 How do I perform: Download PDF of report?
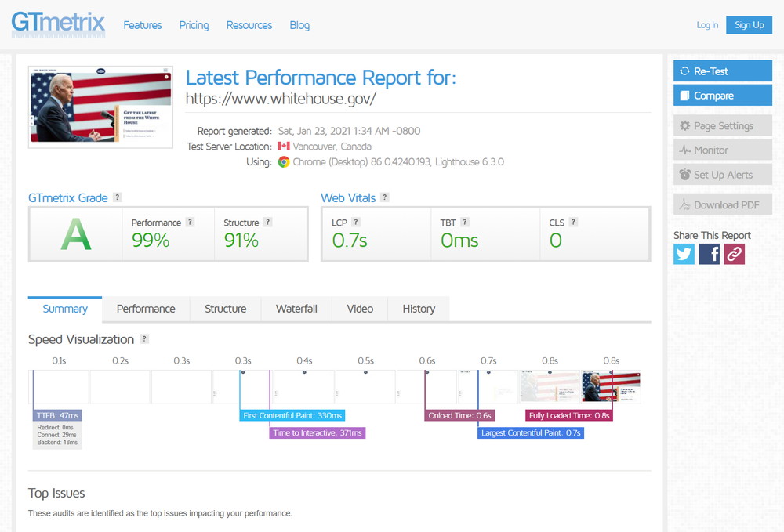(723, 204)
